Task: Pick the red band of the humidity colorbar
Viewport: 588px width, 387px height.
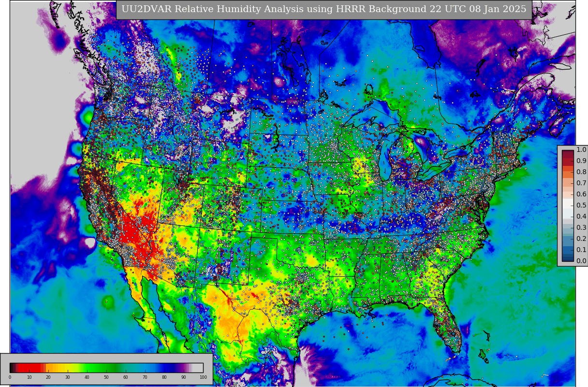Action: (x=30, y=368)
